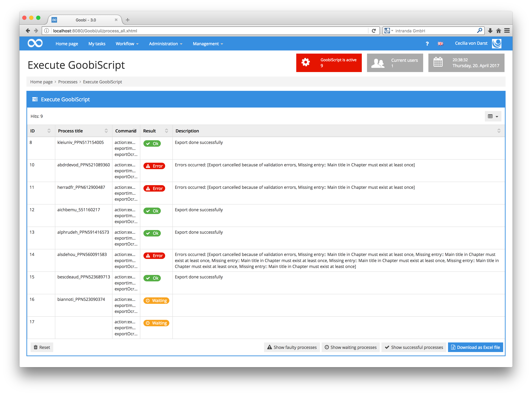Click the help question mark icon
The height and width of the screenshot is (395, 532).
click(427, 44)
